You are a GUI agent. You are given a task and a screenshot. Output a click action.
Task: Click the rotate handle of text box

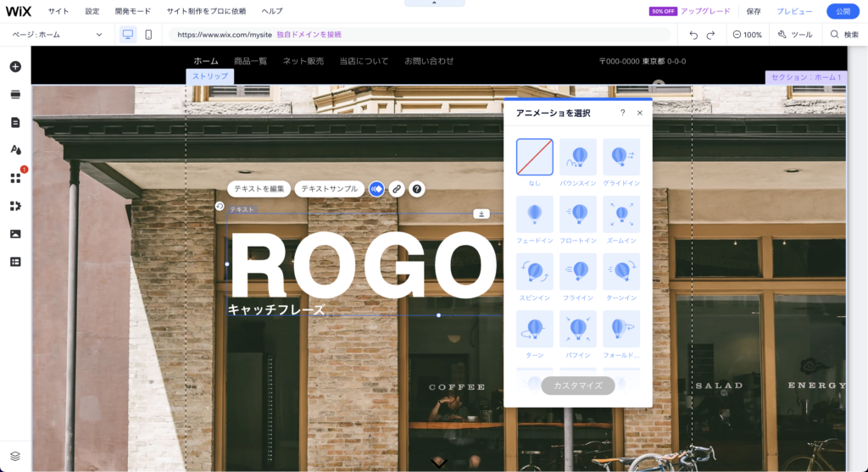220,207
